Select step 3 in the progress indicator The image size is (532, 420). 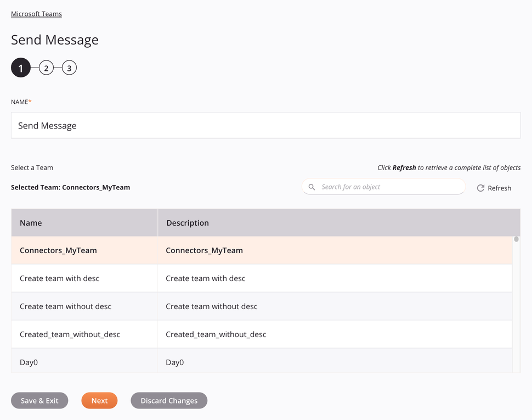click(x=69, y=68)
